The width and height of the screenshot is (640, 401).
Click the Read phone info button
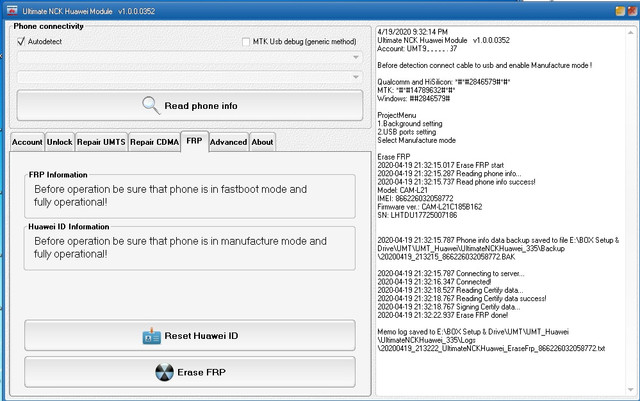click(x=190, y=105)
